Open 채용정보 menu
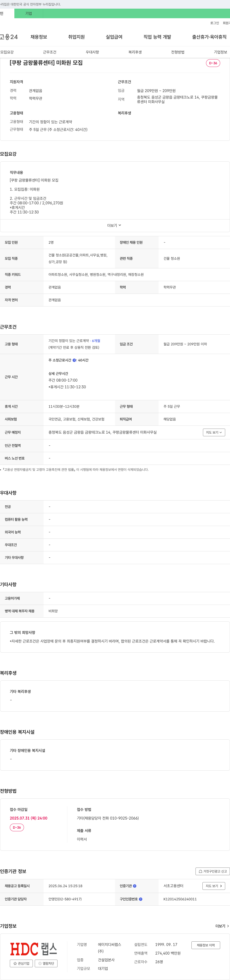This screenshot has height=980, width=230. coord(39,37)
